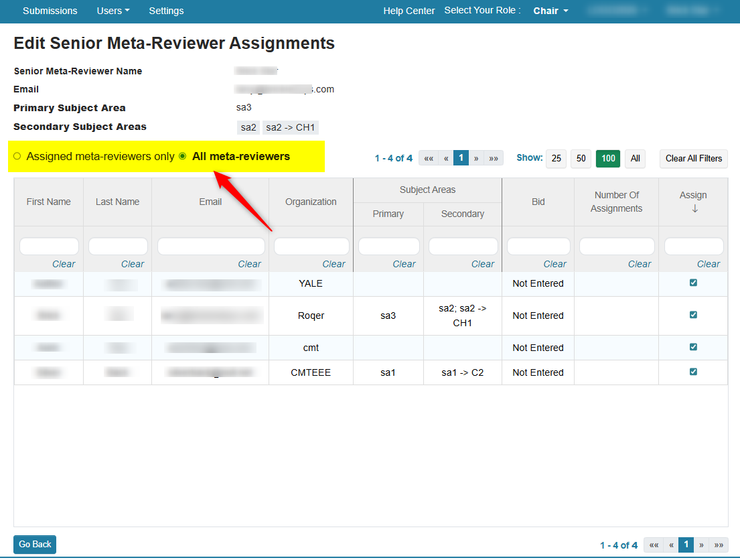Image resolution: width=740 pixels, height=560 pixels.
Task: Click the top first-page «« pagination icon
Action: coord(429,159)
